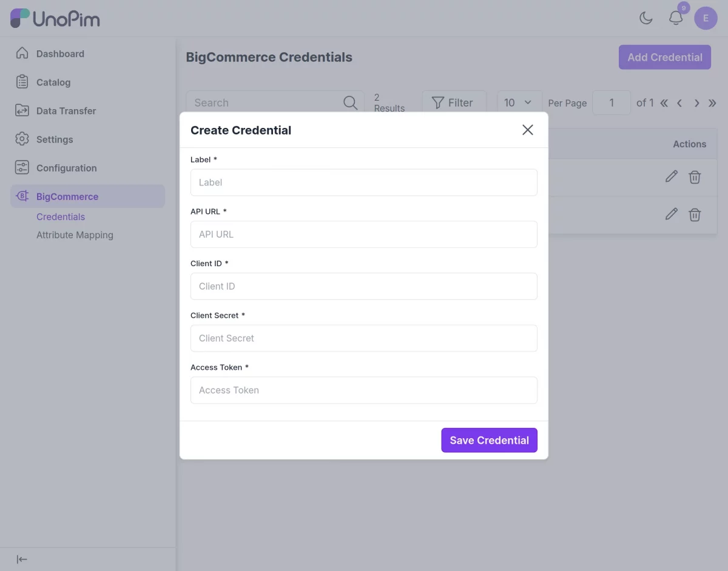
Task: Collapse the left sidebar
Action: pyautogui.click(x=22, y=559)
